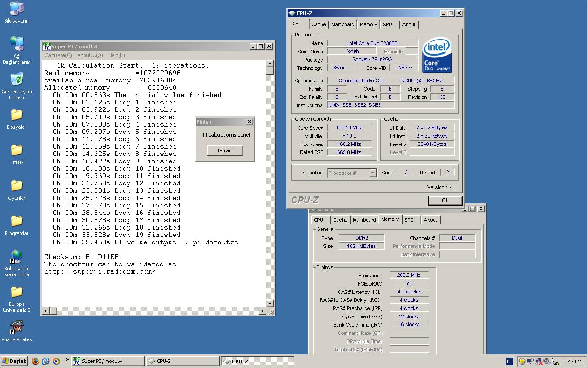588x368 pixels.
Task: Launch Windows Media Player quick launch icon
Action: [56, 361]
